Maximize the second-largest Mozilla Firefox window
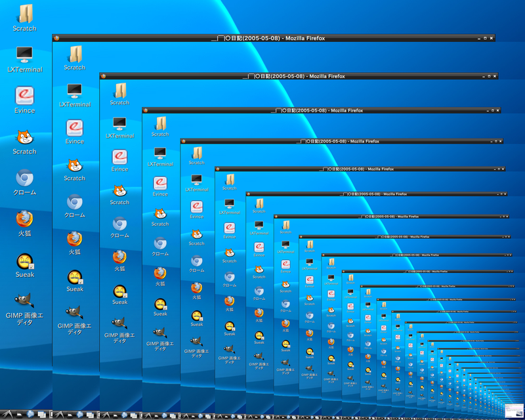 (489, 76)
